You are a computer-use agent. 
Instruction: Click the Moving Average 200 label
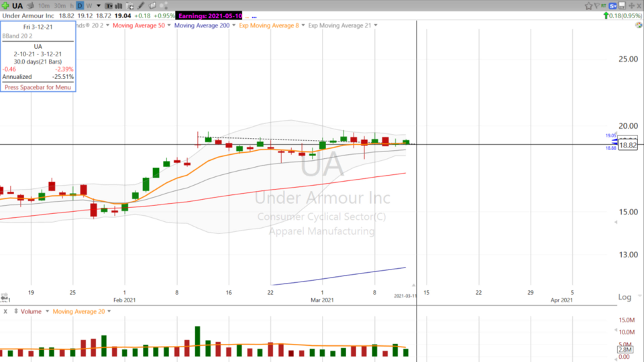pos(202,25)
